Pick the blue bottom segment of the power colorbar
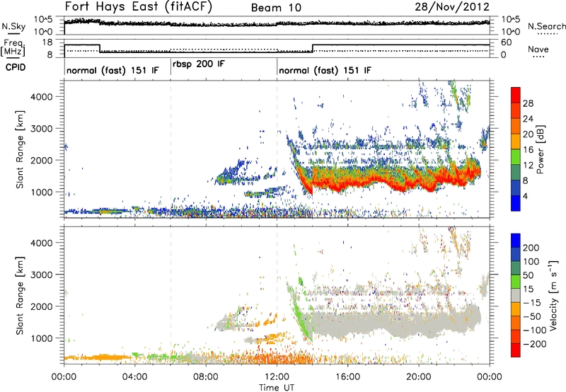The image size is (566, 392). coord(516,204)
